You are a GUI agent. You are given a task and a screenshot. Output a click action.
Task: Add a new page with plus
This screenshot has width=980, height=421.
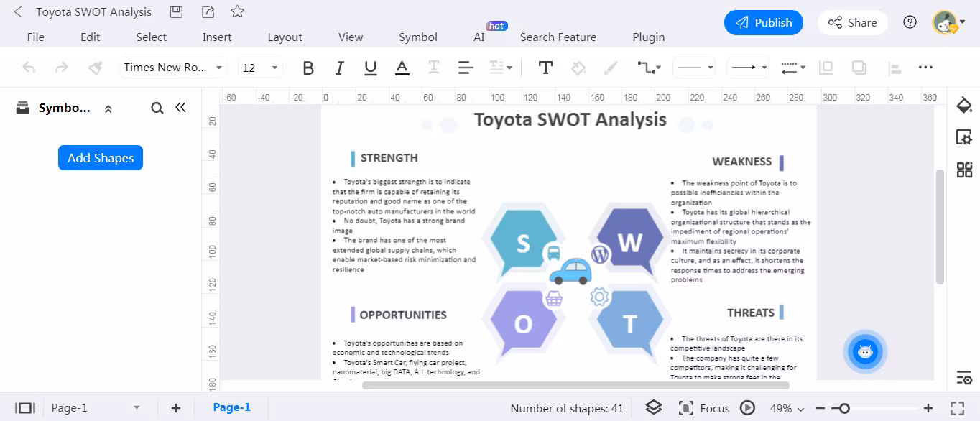click(x=175, y=408)
